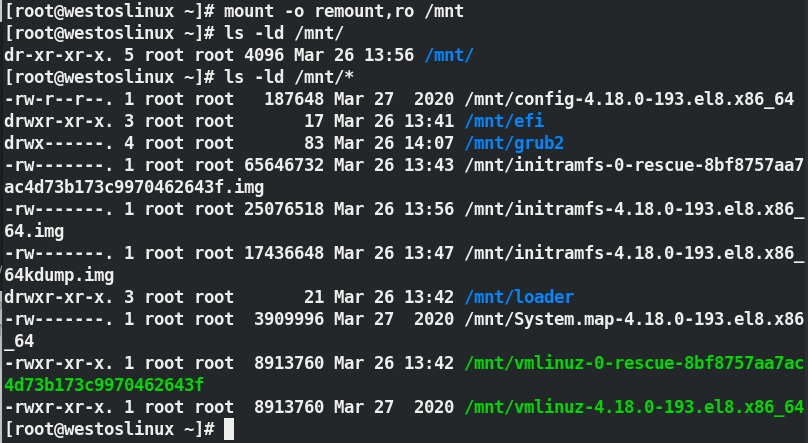Click the terminal cursor block at the prompt
The image size is (808, 443).
[229, 429]
